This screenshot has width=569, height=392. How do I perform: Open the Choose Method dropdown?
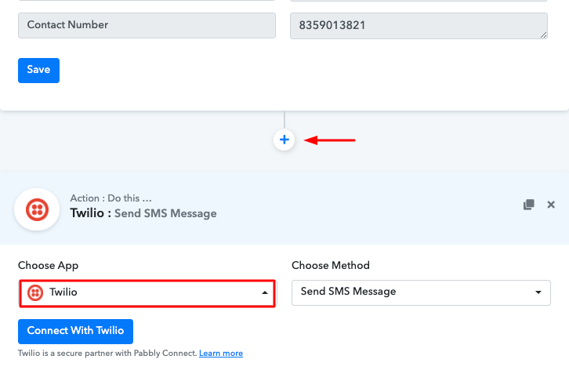click(421, 292)
